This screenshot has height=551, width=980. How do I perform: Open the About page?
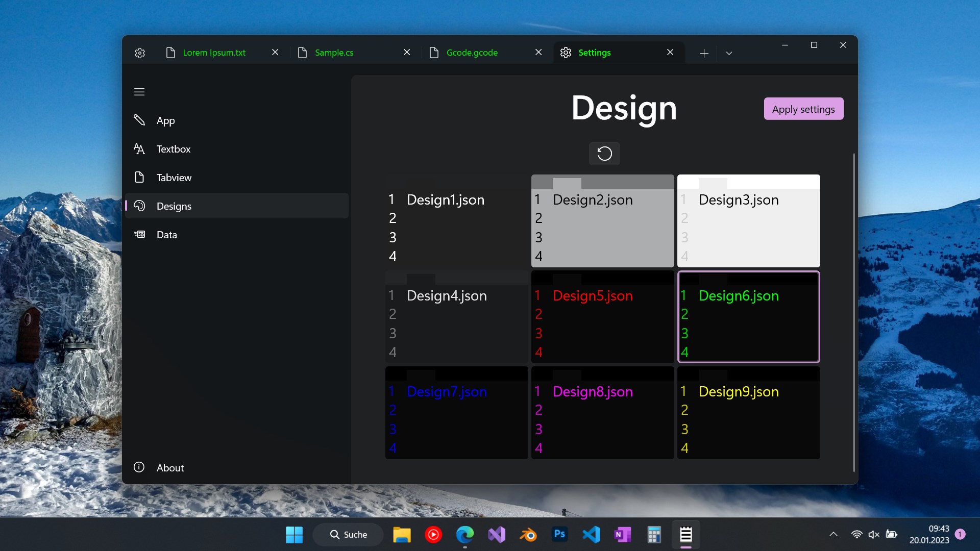click(169, 468)
